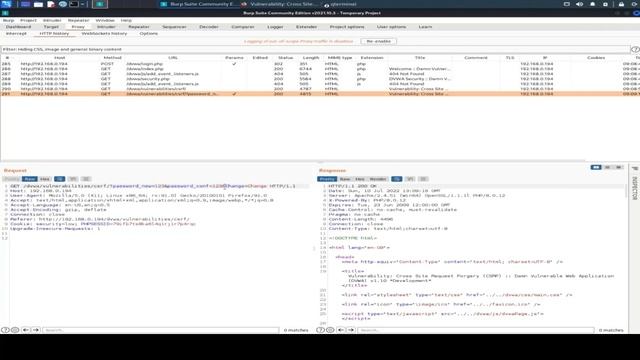This screenshot has height=360, width=640.
Task: Switch request view to Pretty
Action: click(12, 179)
